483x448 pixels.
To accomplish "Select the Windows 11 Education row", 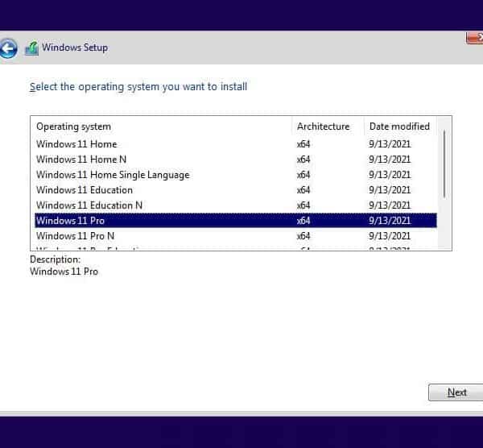I will [236, 190].
